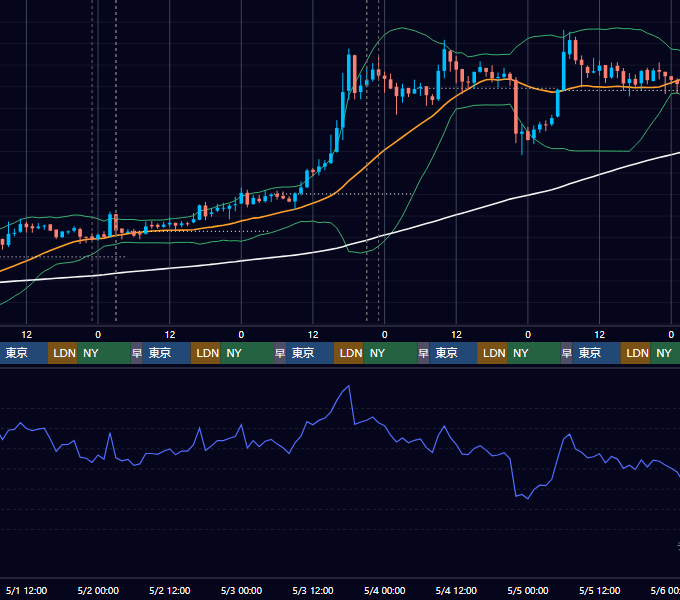
Task: Click the oscillator peak near 5/3 18:00
Action: [349, 386]
